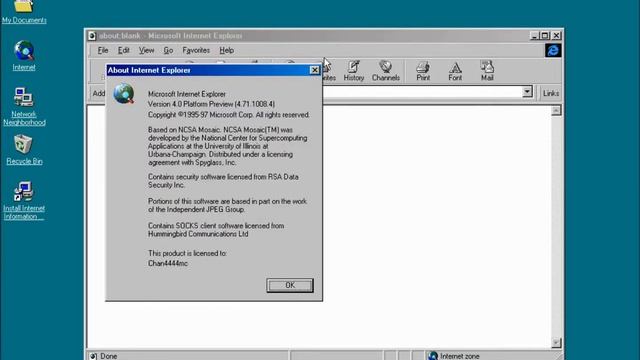The height and width of the screenshot is (360, 640).
Task: Open the Channels toolbar button
Action: 386,71
